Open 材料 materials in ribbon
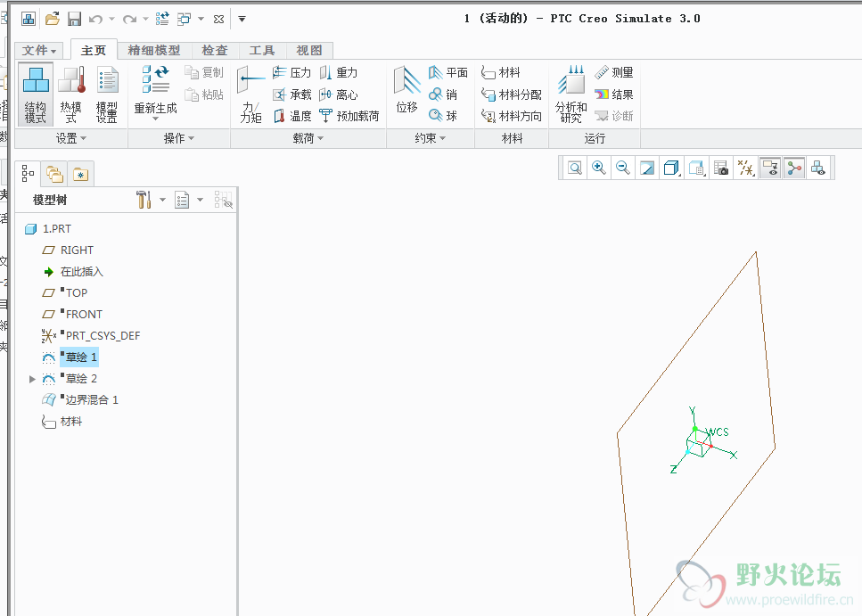Screen dimensions: 862x616 500,72
